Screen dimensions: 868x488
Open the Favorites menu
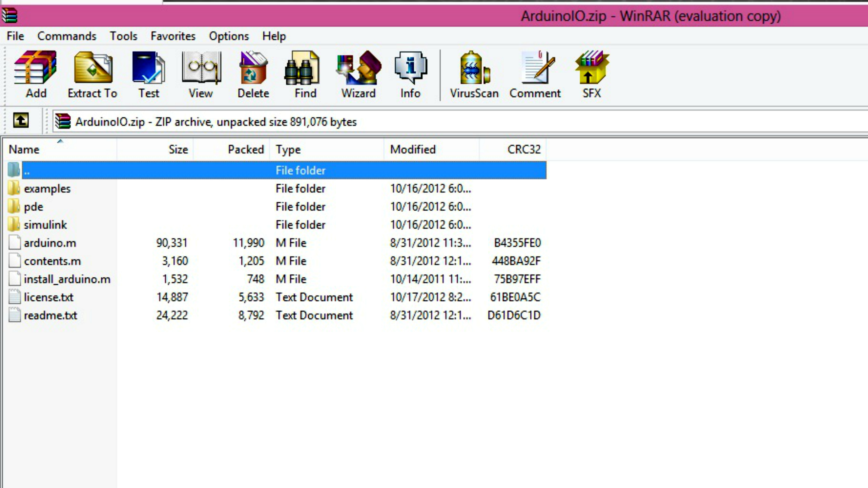pos(173,36)
